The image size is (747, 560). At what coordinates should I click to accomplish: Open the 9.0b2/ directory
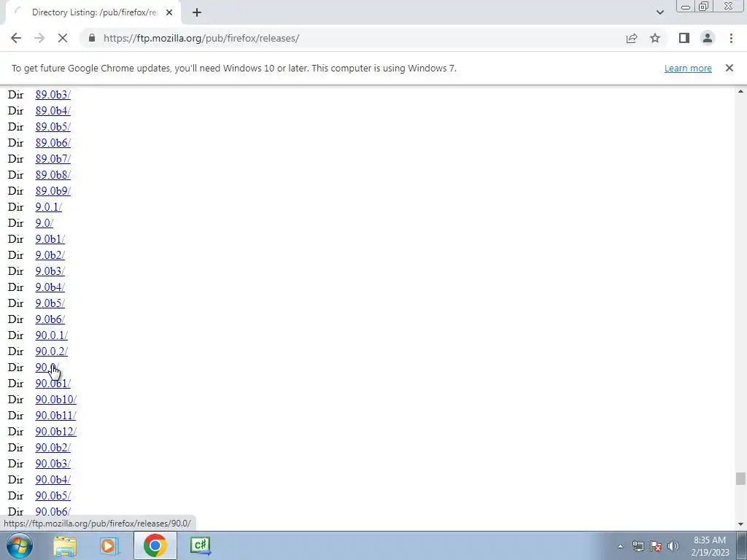pyautogui.click(x=50, y=254)
